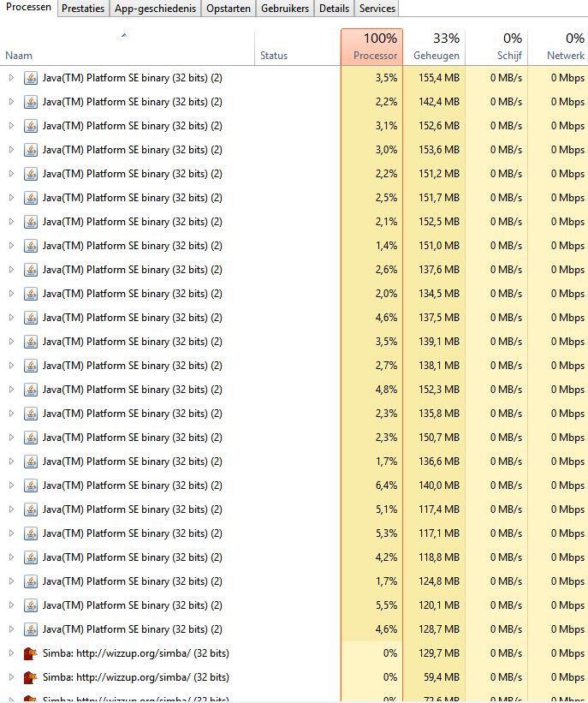The height and width of the screenshot is (703, 588).
Task: Expand the Java process using 139,1 MB
Action: (12, 342)
